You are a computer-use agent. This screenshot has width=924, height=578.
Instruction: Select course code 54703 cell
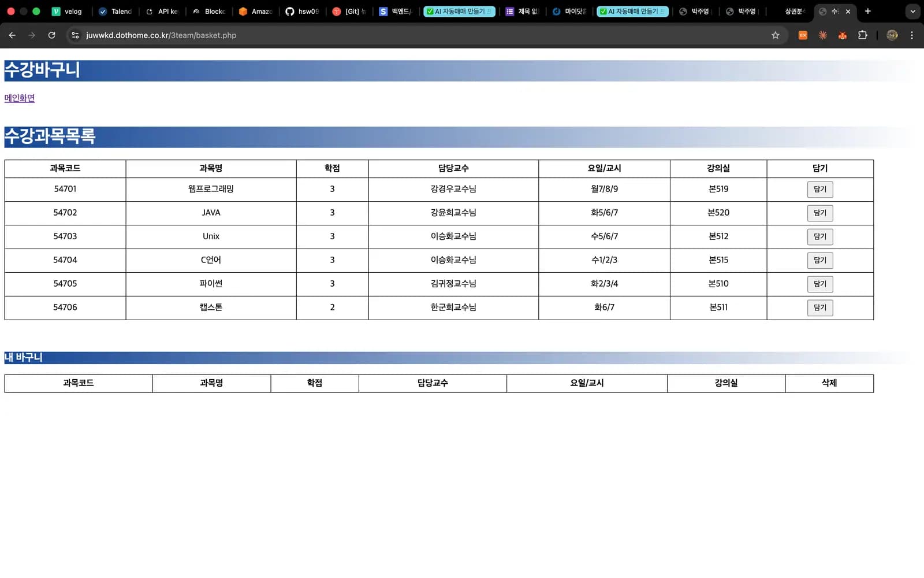click(65, 236)
